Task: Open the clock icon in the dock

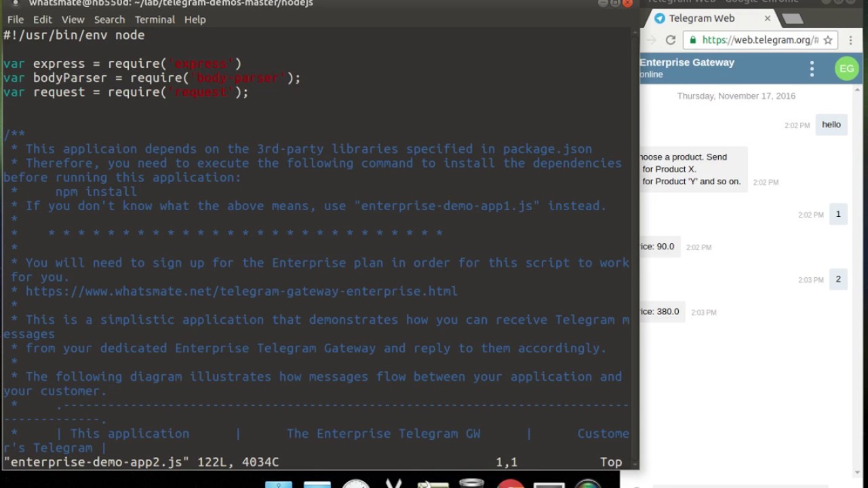Action: pos(355,483)
